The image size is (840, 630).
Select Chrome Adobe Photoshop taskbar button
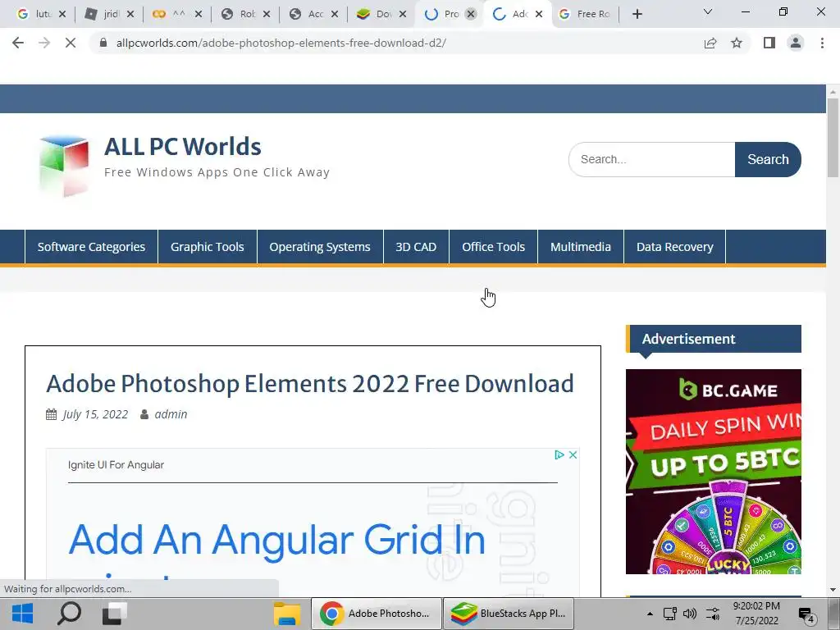[376, 614]
